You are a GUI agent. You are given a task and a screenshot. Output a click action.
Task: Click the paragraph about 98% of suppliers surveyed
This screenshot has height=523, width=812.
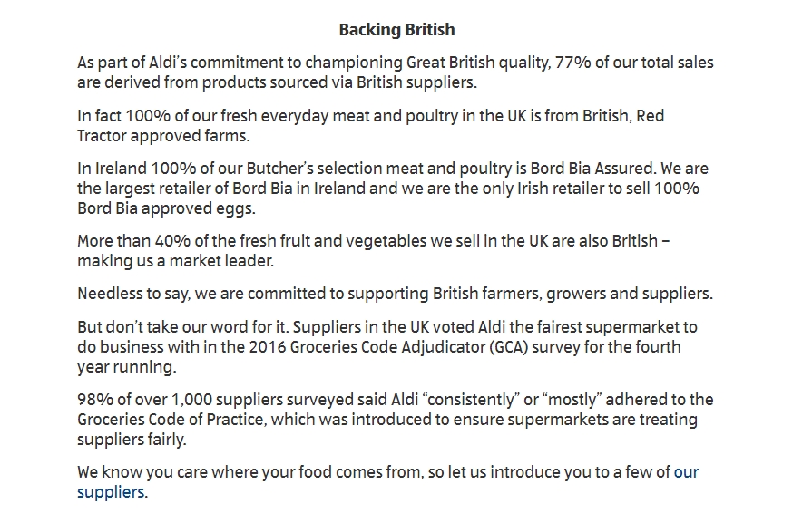click(x=396, y=420)
